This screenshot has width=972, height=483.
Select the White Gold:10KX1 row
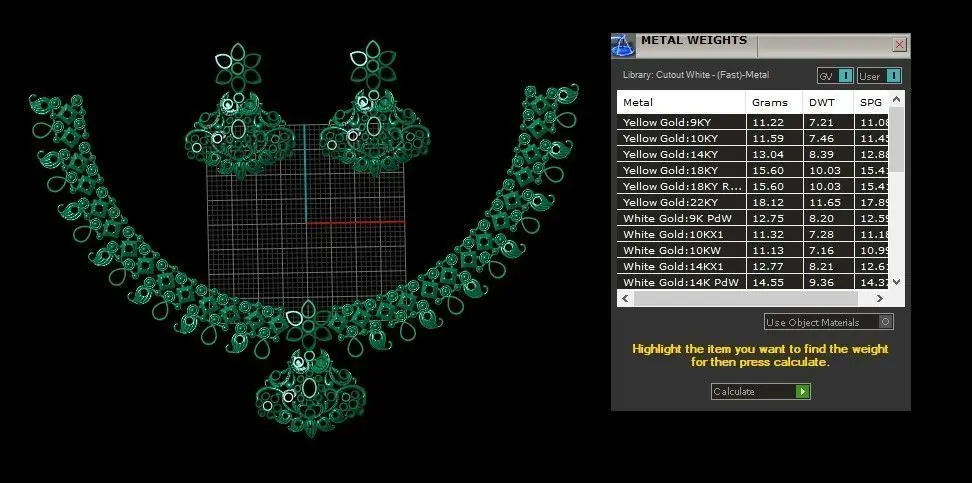click(753, 234)
